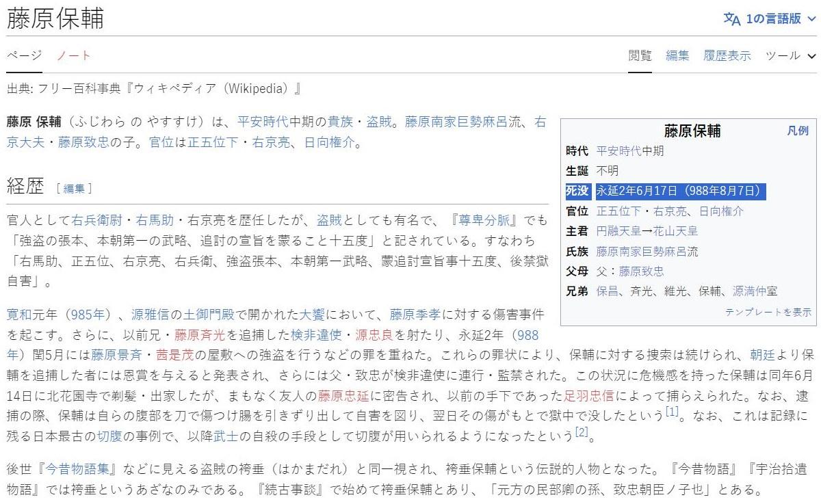Viewport: 821px width, 504px height.
Task: Click the highlighted 死没 date text
Action: click(x=679, y=191)
